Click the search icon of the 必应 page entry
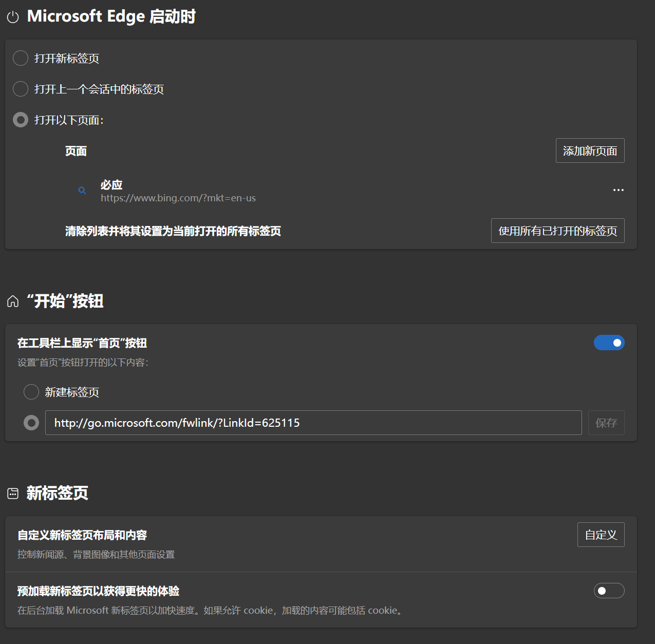The image size is (655, 644). click(82, 191)
